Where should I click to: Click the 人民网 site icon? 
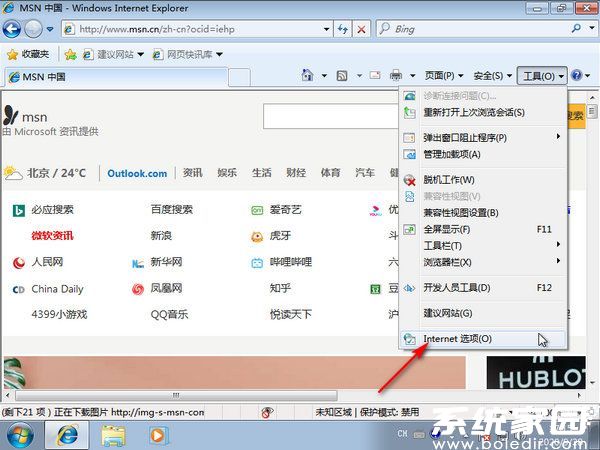coord(19,263)
